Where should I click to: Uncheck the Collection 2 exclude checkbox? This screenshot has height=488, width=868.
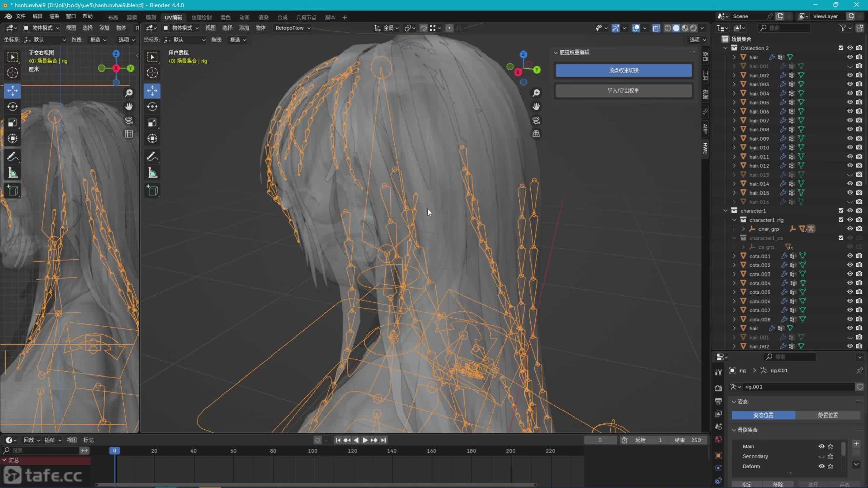pyautogui.click(x=841, y=48)
